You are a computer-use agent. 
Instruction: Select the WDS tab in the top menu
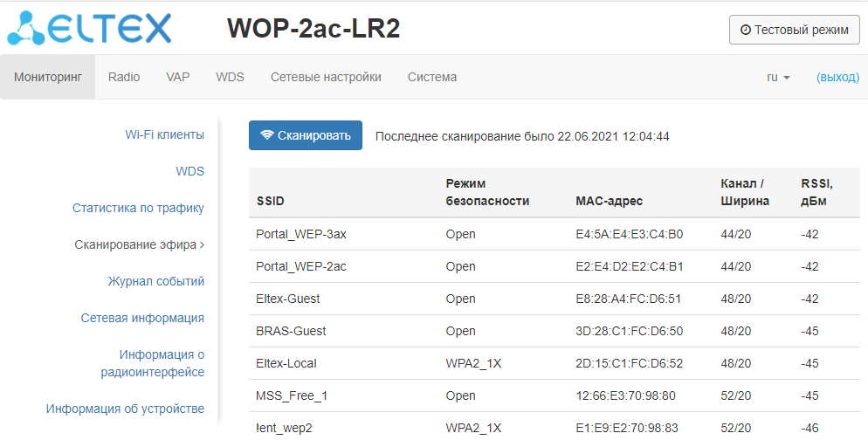point(230,77)
